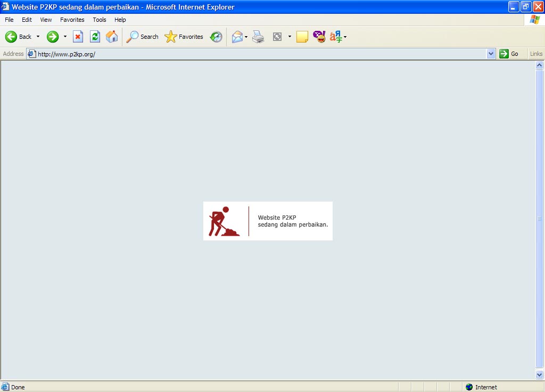Click the vertical scrollbar down arrow
This screenshot has height=392, width=545.
point(540,374)
